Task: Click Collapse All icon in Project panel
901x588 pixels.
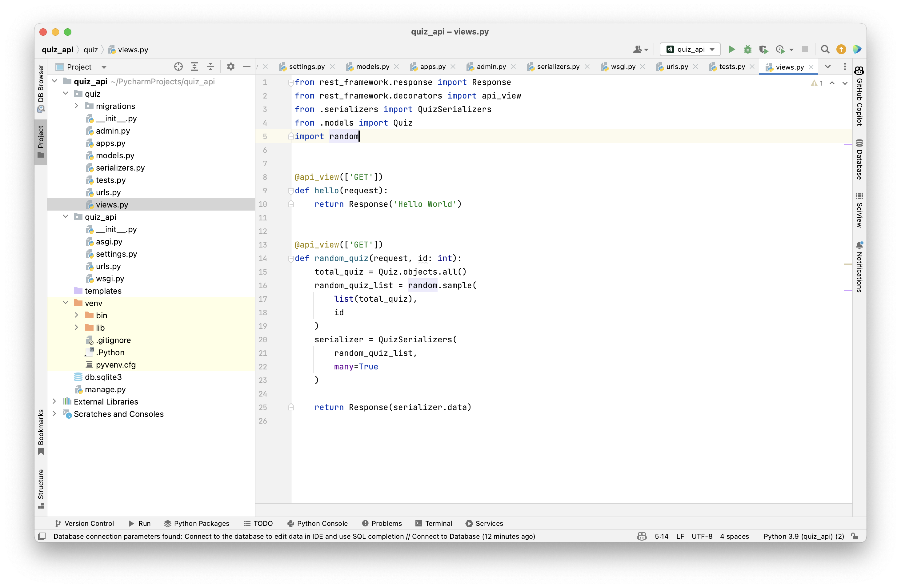Action: (x=210, y=66)
